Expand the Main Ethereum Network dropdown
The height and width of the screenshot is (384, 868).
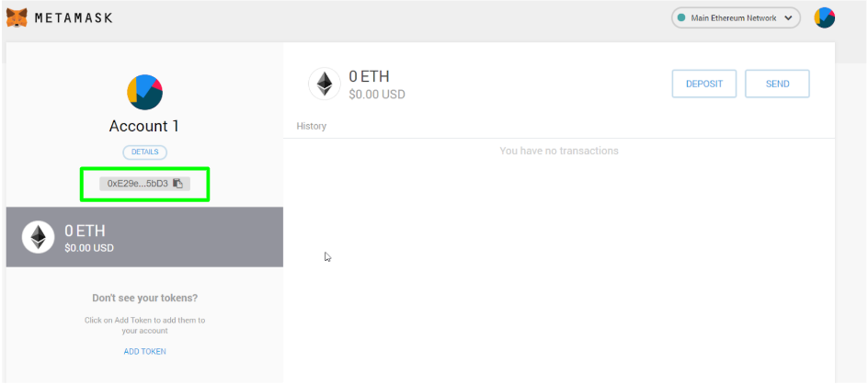pyautogui.click(x=736, y=17)
